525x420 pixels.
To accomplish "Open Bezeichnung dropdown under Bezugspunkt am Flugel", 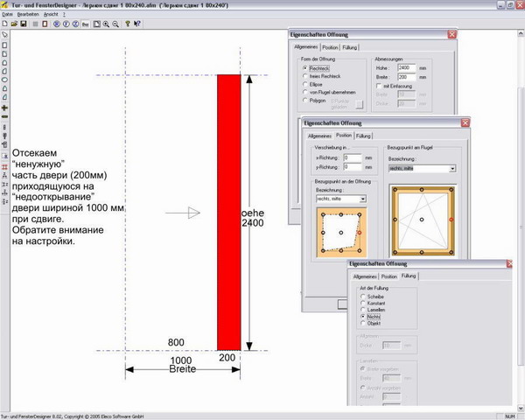I will pos(451,169).
